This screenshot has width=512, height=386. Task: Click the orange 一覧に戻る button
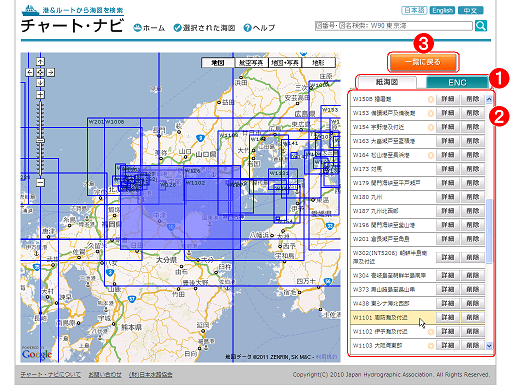click(423, 62)
